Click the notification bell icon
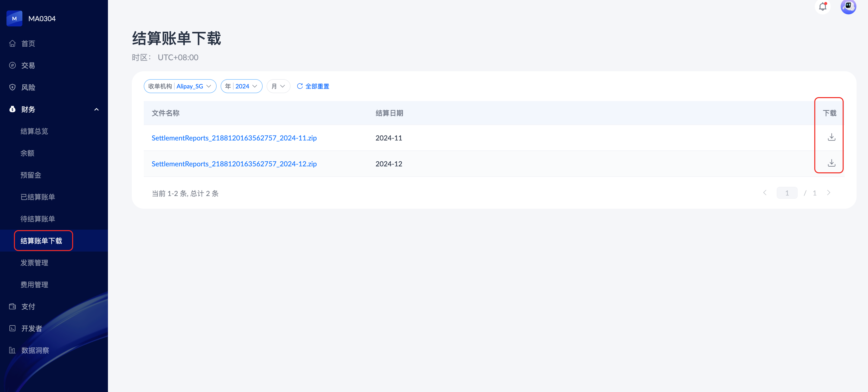 click(822, 6)
